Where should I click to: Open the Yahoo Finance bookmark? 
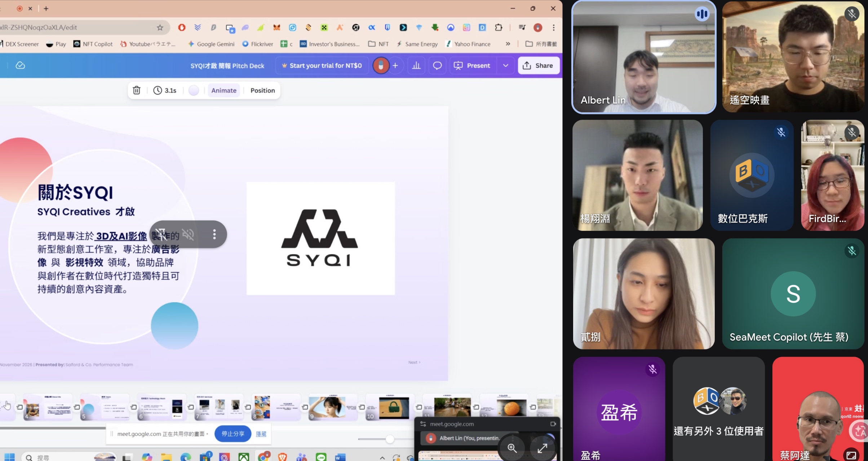468,44
